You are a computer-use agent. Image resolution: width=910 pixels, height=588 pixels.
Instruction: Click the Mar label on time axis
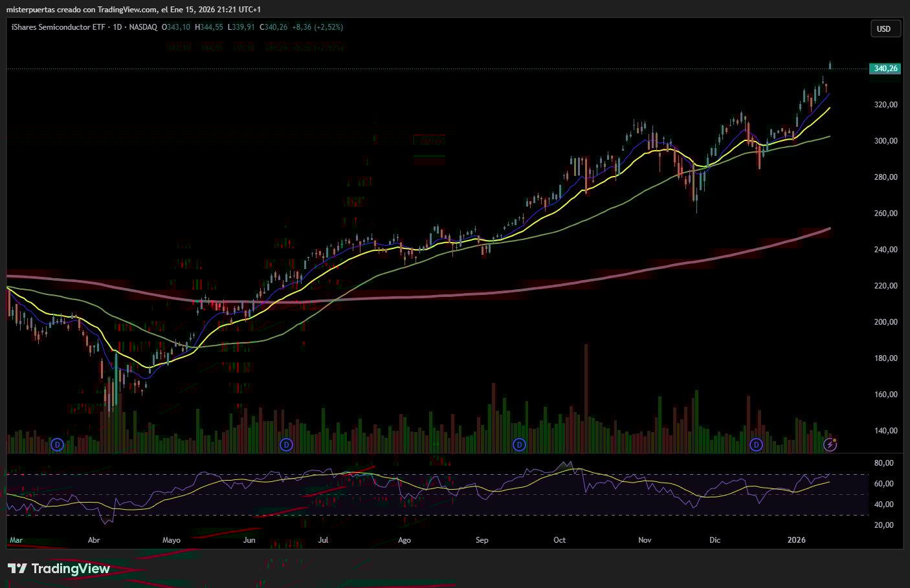pyautogui.click(x=16, y=540)
